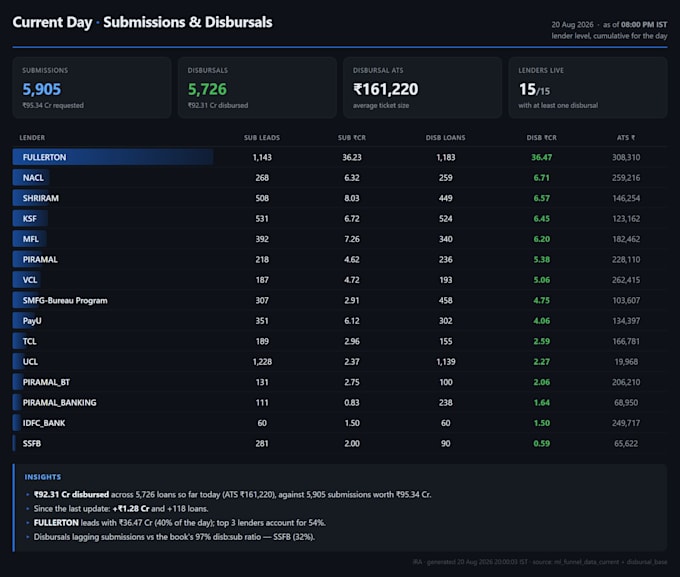Click UCL's sub leads value 1,228
The height and width of the screenshot is (577, 680).
pyautogui.click(x=262, y=361)
